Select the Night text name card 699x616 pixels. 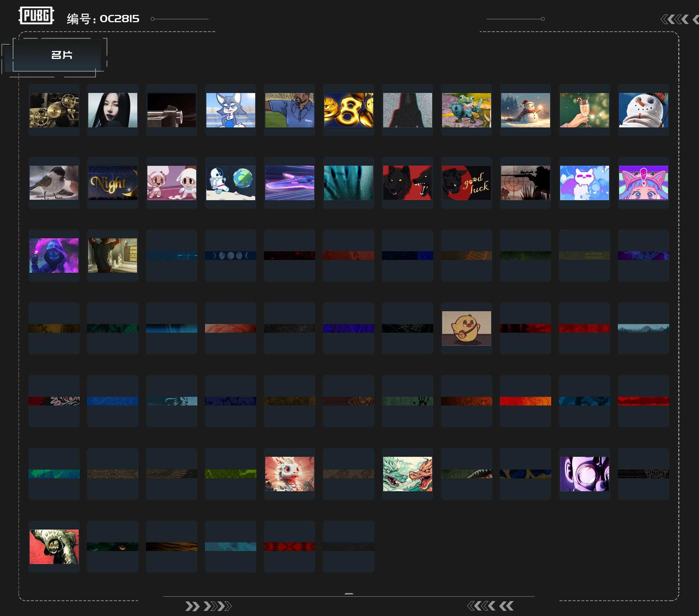coord(112,183)
